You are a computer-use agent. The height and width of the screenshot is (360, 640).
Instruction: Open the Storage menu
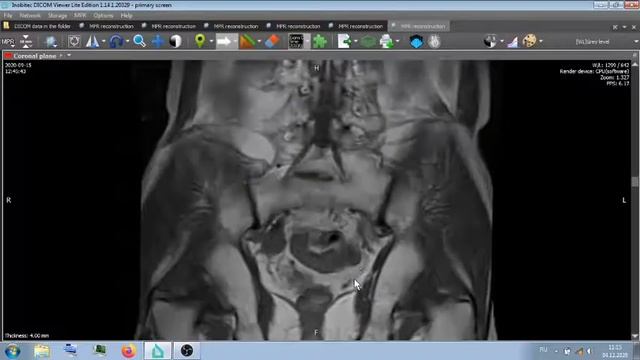pos(57,16)
